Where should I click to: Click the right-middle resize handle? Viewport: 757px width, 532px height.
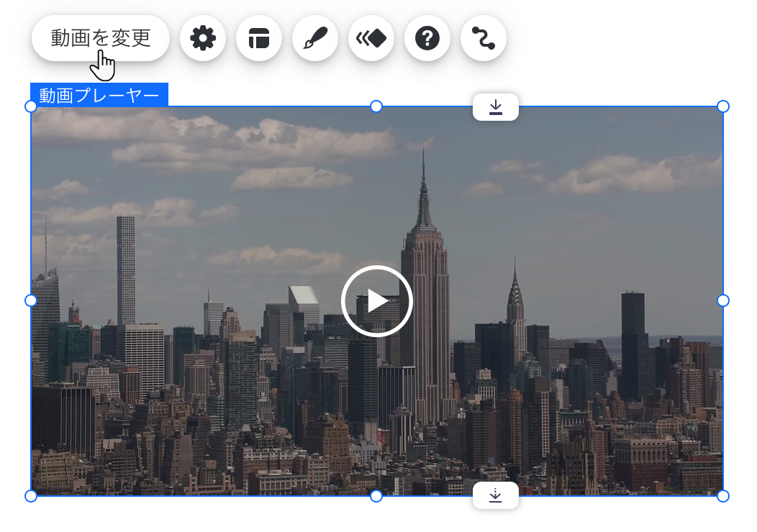(722, 301)
